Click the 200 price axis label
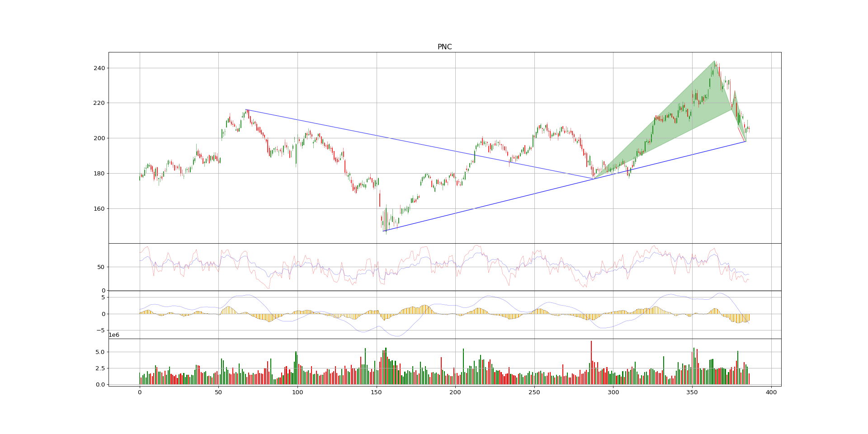Screen dimensions: 868x434 99,138
